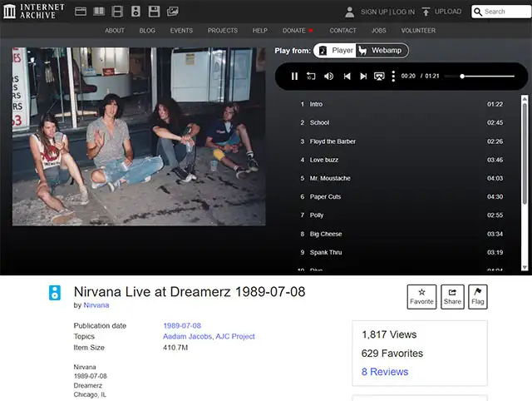Open the PROJECTS menu item
This screenshot has height=401, width=532.
[x=223, y=31]
